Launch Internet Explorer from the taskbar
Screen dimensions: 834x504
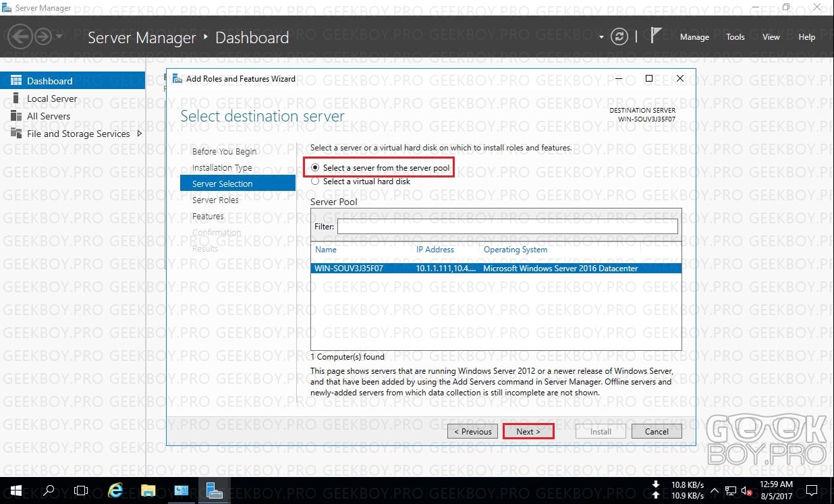pyautogui.click(x=115, y=491)
